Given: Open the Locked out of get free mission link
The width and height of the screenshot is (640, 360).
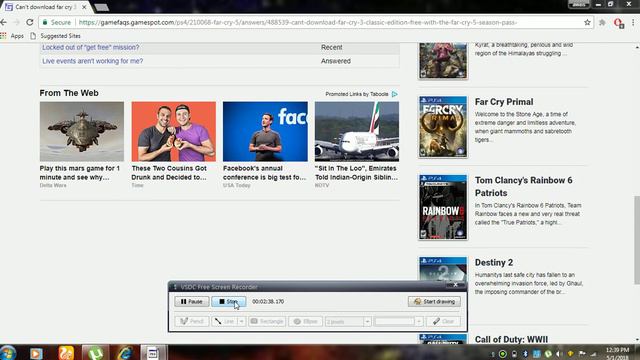Looking at the screenshot, I should [91, 47].
